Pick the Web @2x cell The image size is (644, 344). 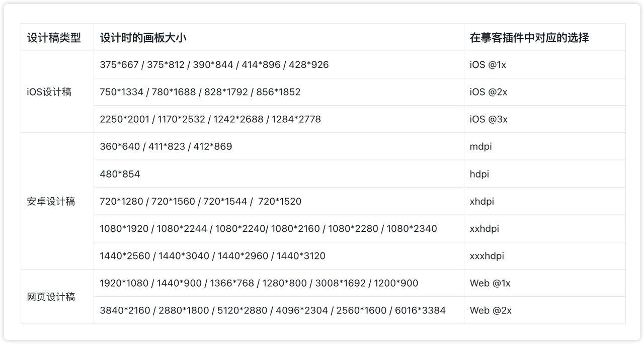[491, 310]
